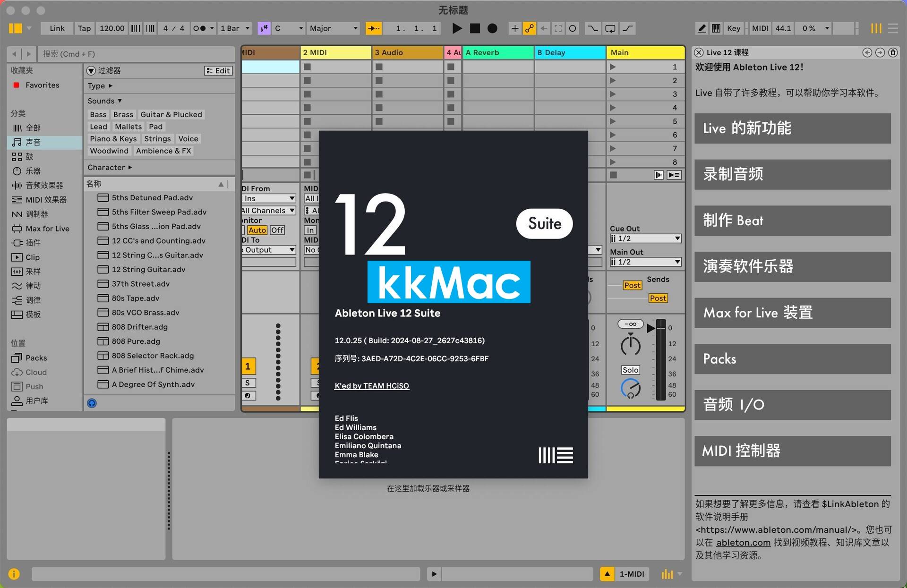Toggle the Automation Arm icon
Image resolution: width=907 pixels, height=588 pixels.
(x=530, y=28)
